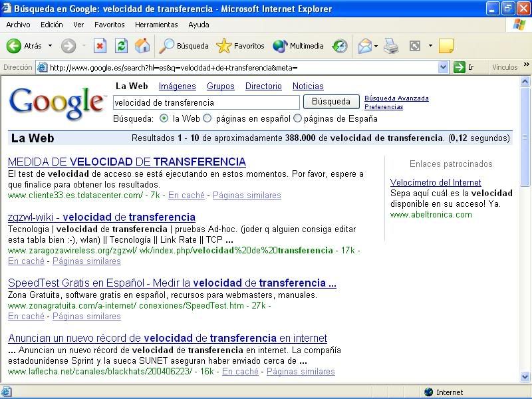Open the Herramientas menu

pos(156,25)
